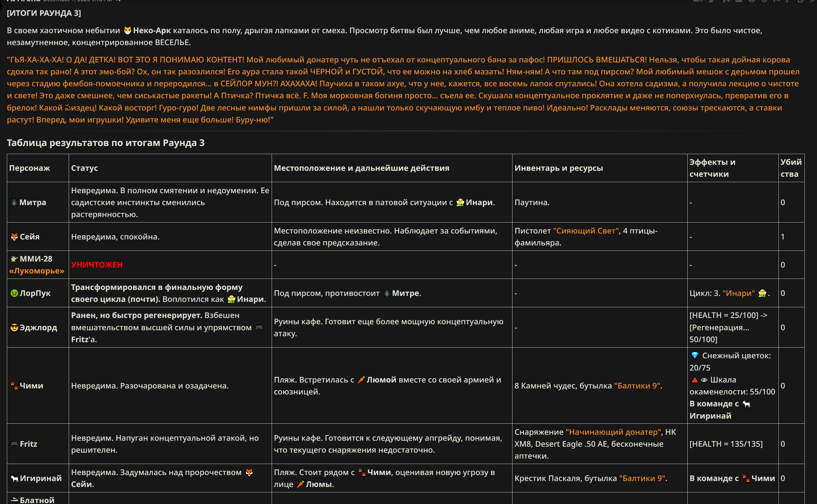This screenshot has width=817, height=504.
Task: Click the paw prints emoji beside Чими name
Action: point(14,386)
